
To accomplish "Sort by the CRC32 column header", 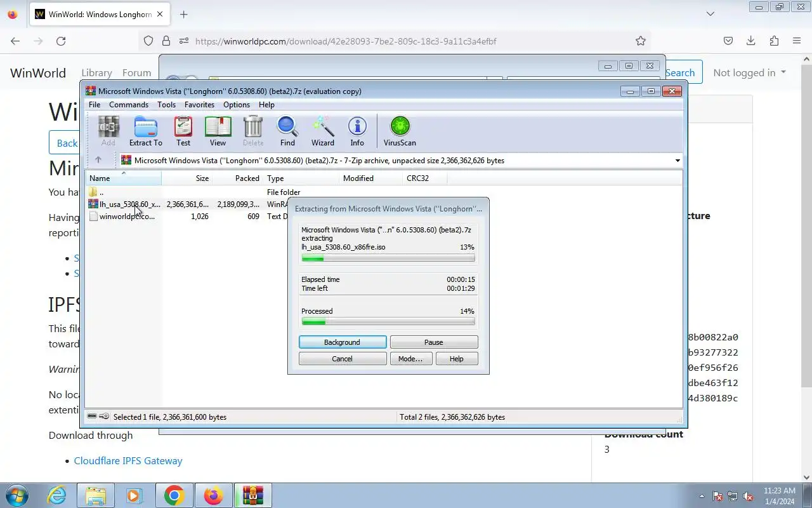I will 425,178.
